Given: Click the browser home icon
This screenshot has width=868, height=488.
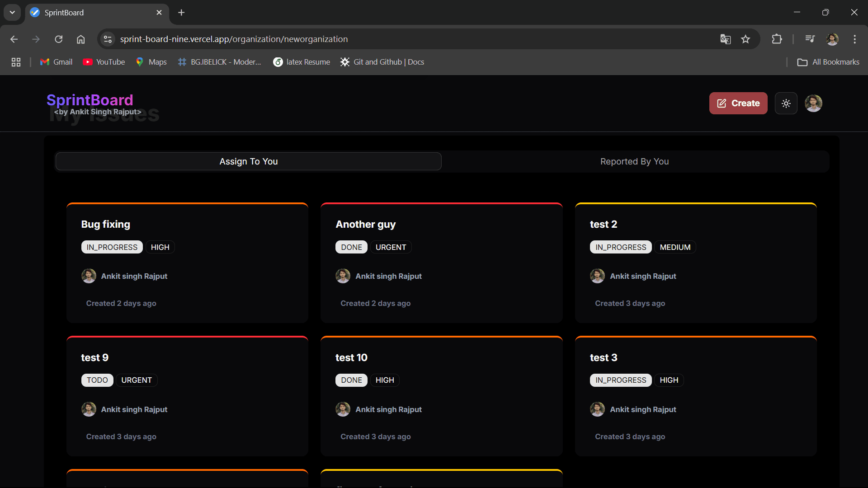Looking at the screenshot, I should (x=81, y=39).
